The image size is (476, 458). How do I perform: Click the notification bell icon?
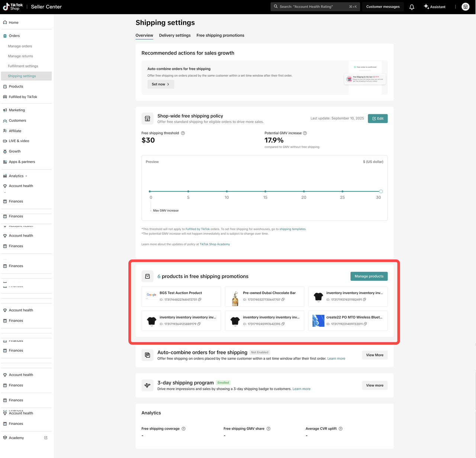click(412, 7)
